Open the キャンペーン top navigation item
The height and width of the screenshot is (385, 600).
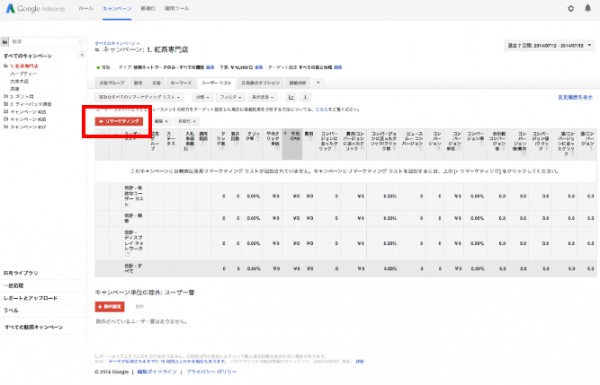(x=117, y=8)
